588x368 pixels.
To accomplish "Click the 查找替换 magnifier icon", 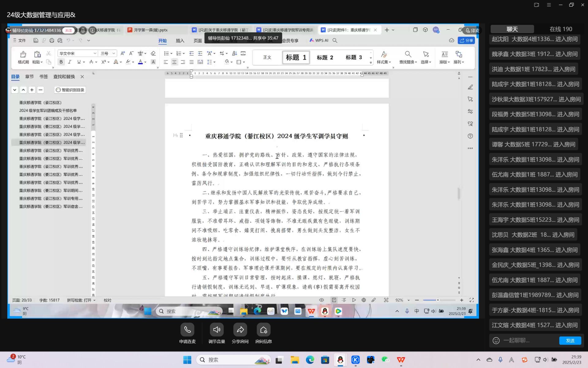I will point(408,55).
